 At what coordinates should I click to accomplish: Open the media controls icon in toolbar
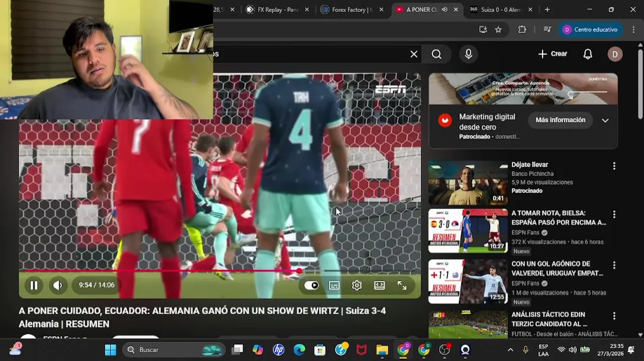[547, 30]
